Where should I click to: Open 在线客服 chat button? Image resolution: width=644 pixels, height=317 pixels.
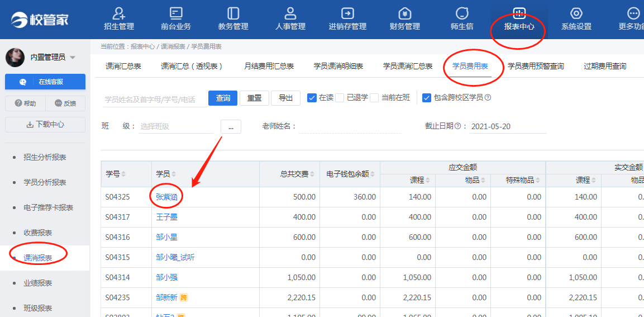click(45, 82)
